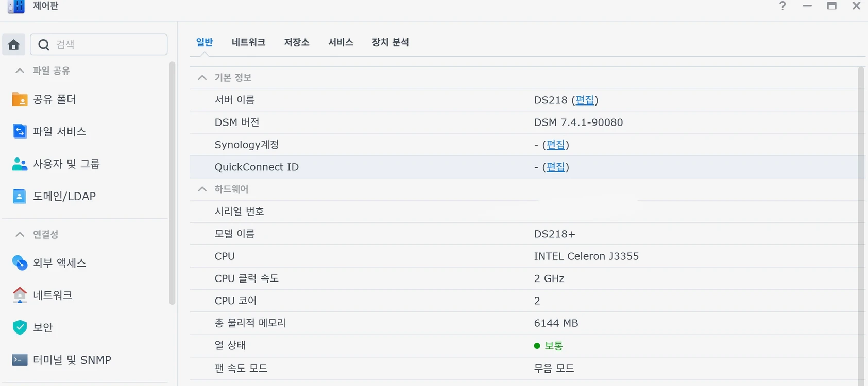Maximize the 제어판 window
Viewport: 868px width, 386px height.
point(832,6)
